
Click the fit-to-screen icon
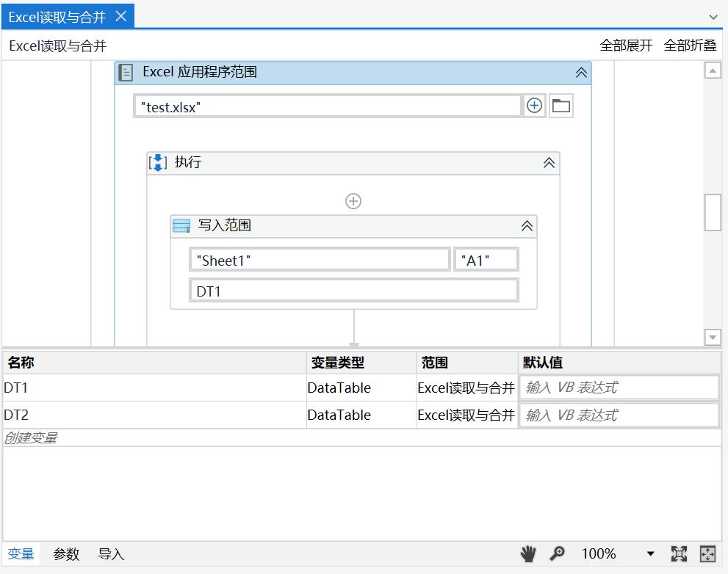[x=680, y=554]
